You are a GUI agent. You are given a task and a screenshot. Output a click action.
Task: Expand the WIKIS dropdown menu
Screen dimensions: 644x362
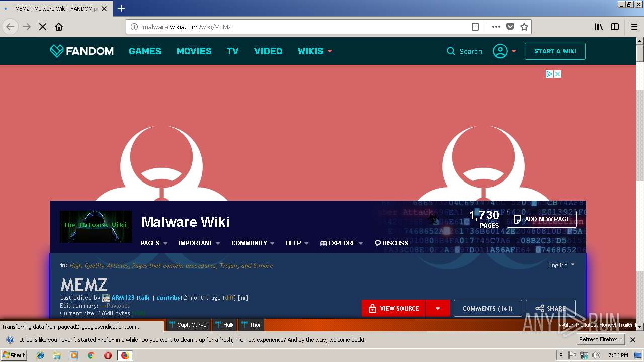(x=315, y=51)
